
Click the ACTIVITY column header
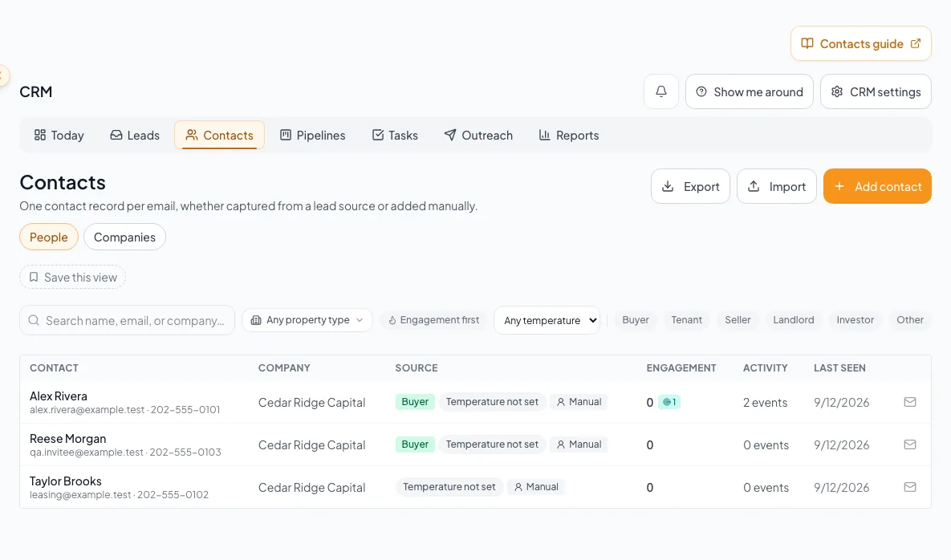766,368
